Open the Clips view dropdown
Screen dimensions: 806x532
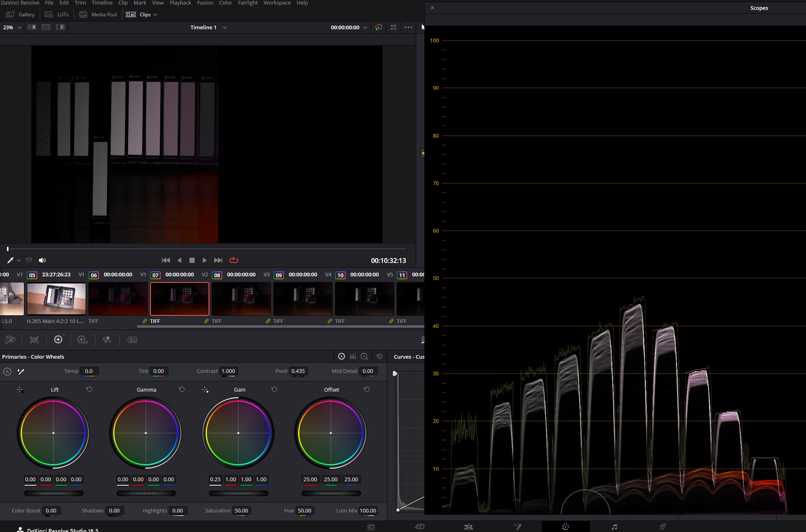pyautogui.click(x=156, y=15)
